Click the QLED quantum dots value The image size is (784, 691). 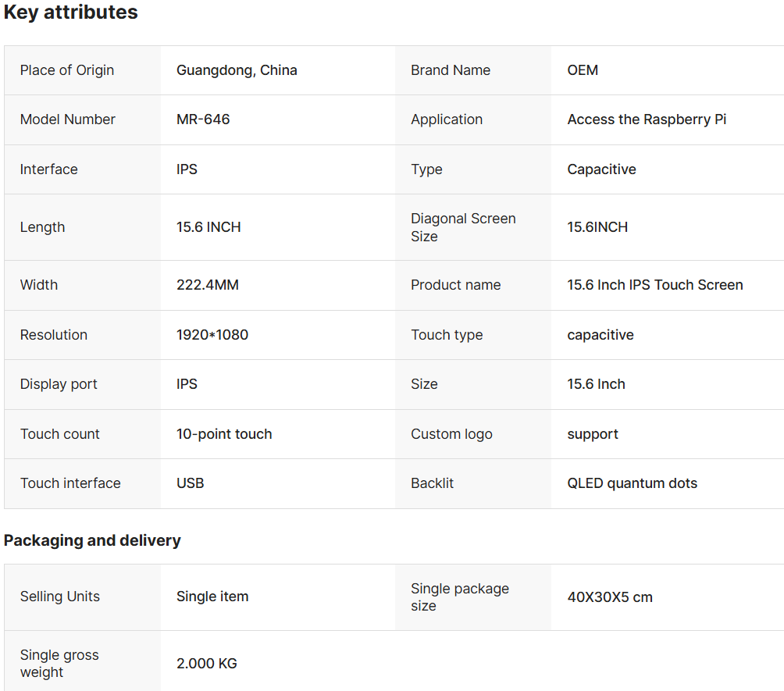(x=632, y=483)
